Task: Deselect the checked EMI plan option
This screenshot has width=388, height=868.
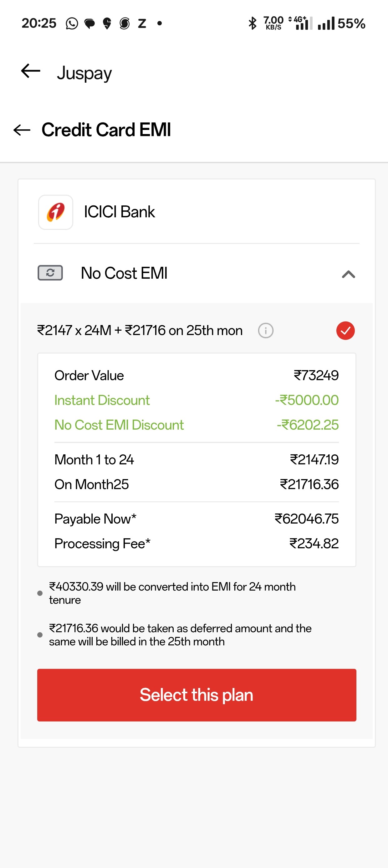Action: [x=345, y=331]
